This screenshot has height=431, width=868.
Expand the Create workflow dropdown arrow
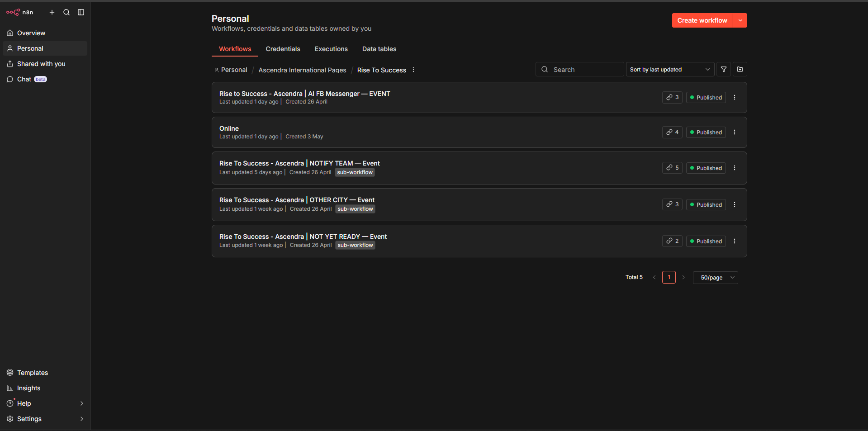point(740,20)
